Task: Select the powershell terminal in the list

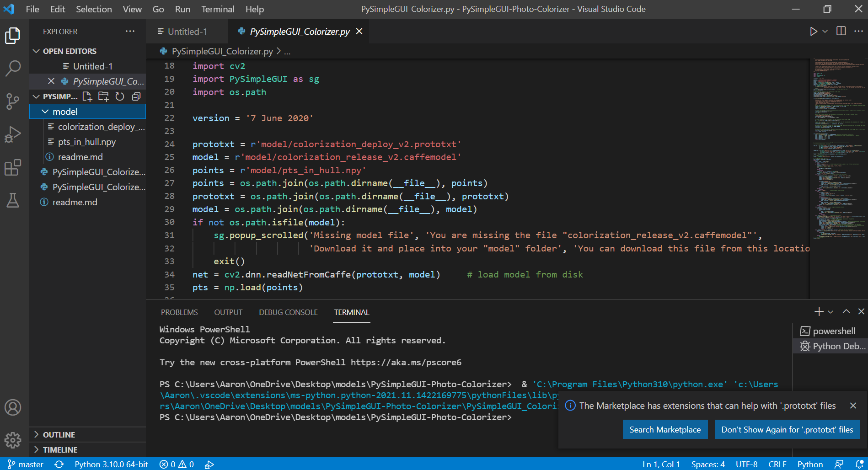Action: pyautogui.click(x=832, y=331)
